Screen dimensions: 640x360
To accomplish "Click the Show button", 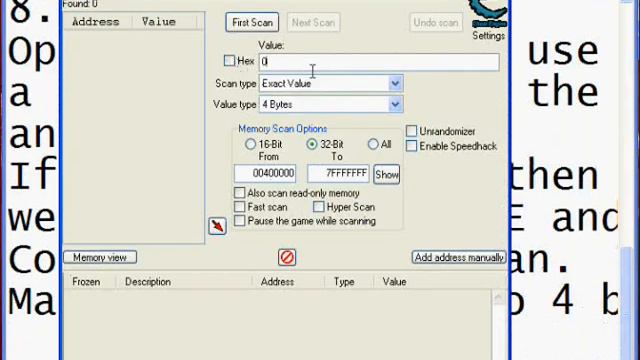I will [x=387, y=175].
